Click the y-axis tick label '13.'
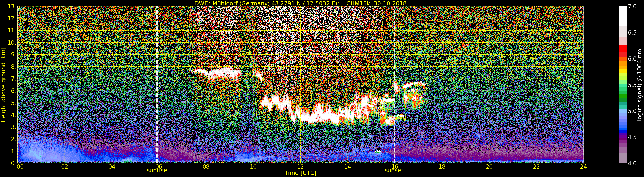The height and width of the screenshot is (177, 644). point(12,6)
